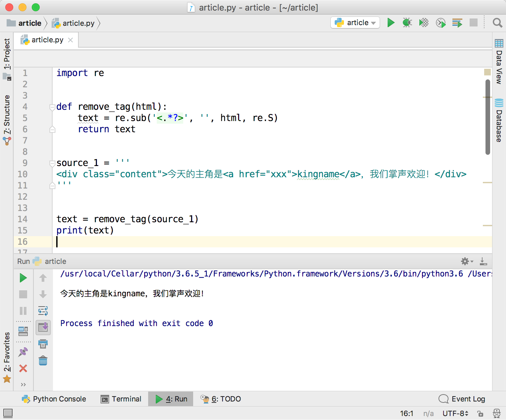This screenshot has height=420, width=506.
Task: Click the restore layout icon in Run panel
Action: pyautogui.click(x=23, y=331)
